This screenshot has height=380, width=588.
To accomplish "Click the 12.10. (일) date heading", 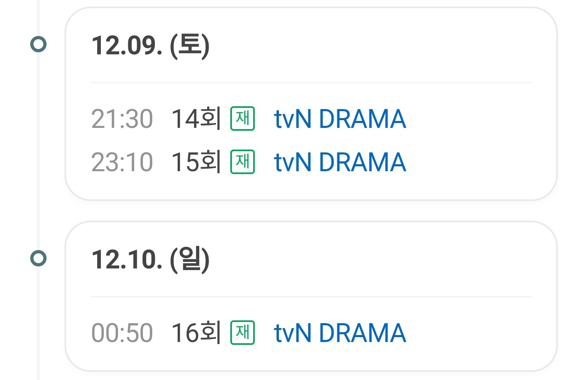I will 151,259.
